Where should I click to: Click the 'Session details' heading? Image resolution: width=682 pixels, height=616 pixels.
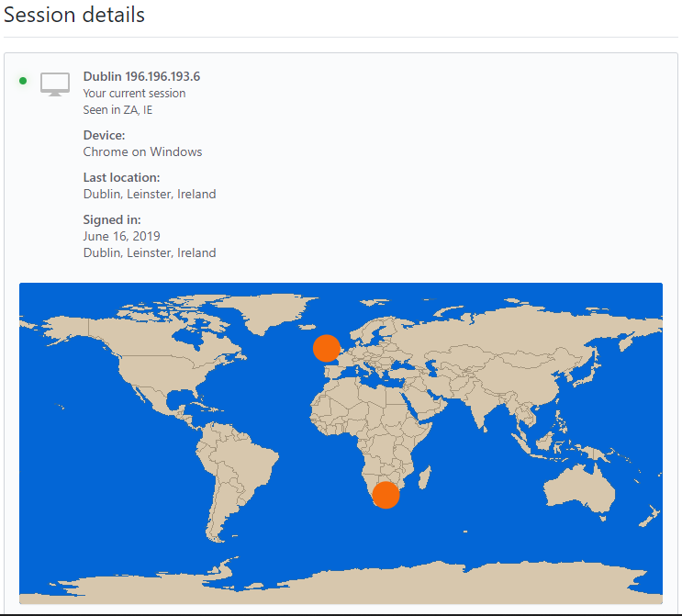click(74, 15)
